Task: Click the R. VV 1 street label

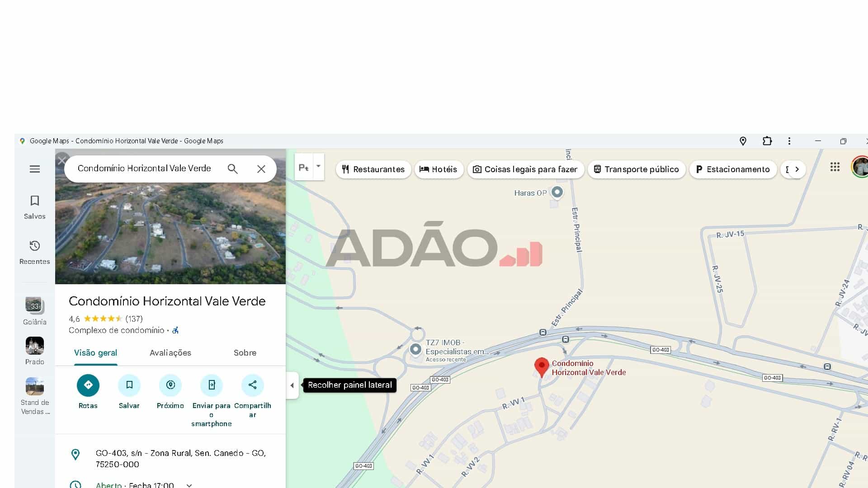Action: tap(513, 403)
